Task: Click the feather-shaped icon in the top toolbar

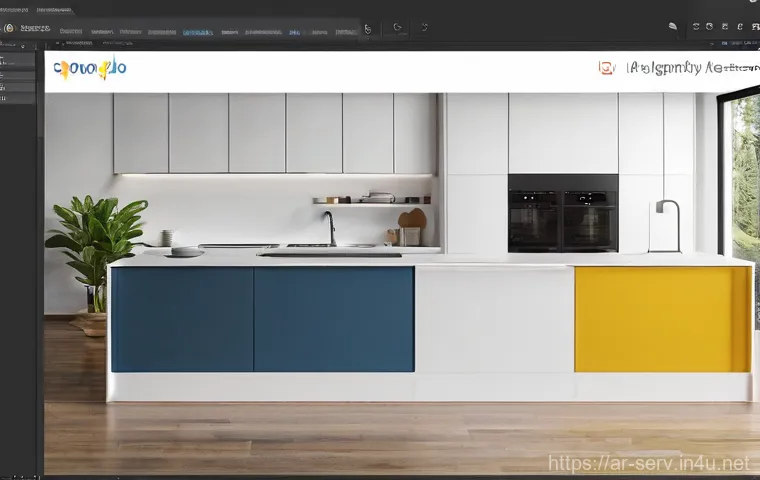Action: tap(673, 27)
